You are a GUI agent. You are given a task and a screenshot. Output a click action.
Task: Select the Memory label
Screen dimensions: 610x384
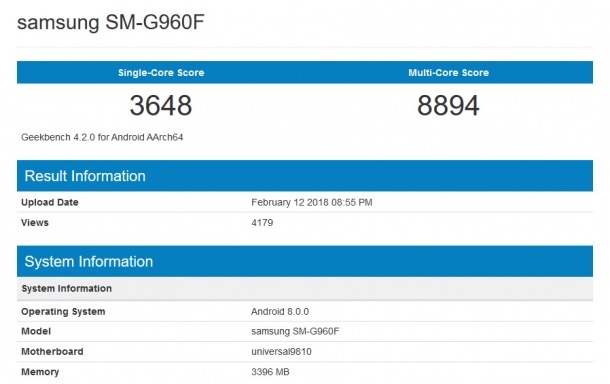click(x=40, y=372)
